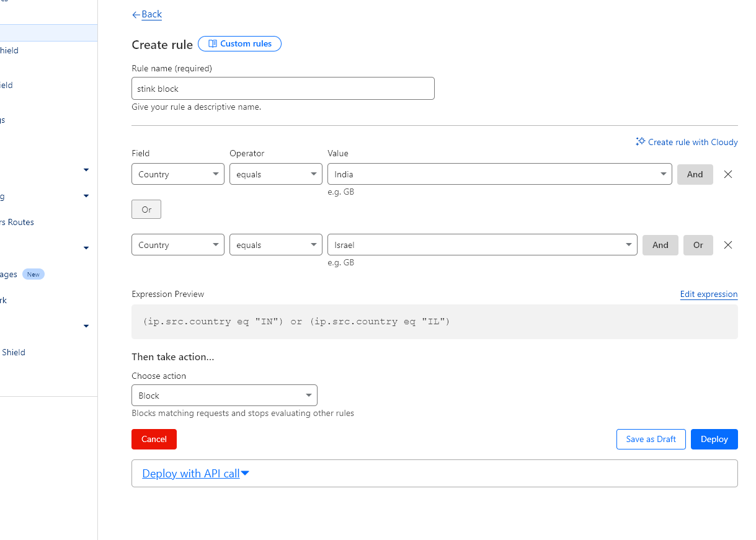The image size is (756, 540).
Task: Click Create rule with Cloudy link
Action: (687, 142)
